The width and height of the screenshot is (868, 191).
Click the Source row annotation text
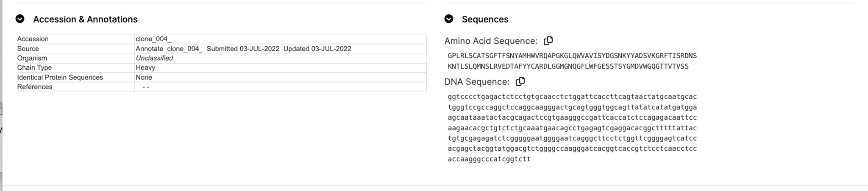click(243, 49)
